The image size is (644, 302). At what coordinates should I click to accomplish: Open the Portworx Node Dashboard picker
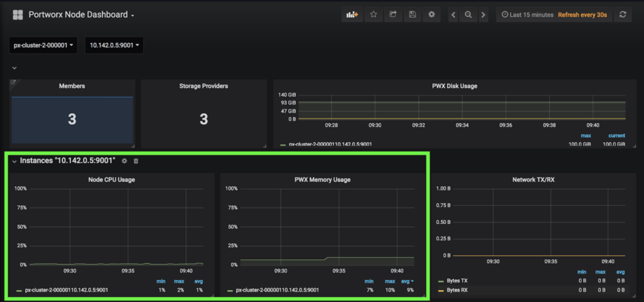tap(82, 14)
